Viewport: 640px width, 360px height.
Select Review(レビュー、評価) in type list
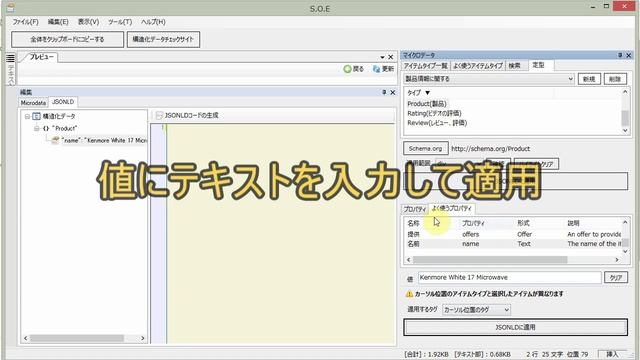(x=437, y=122)
